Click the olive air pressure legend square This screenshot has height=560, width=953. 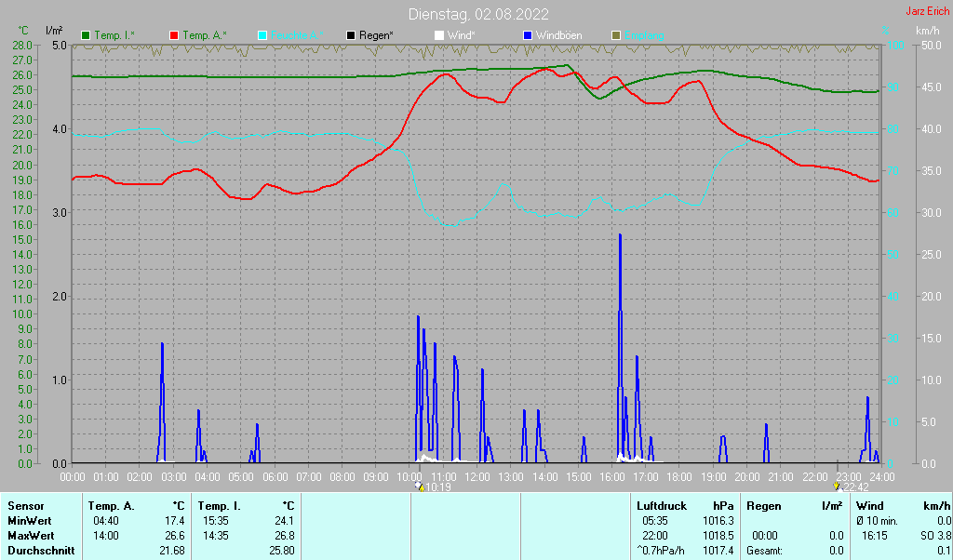tap(615, 35)
